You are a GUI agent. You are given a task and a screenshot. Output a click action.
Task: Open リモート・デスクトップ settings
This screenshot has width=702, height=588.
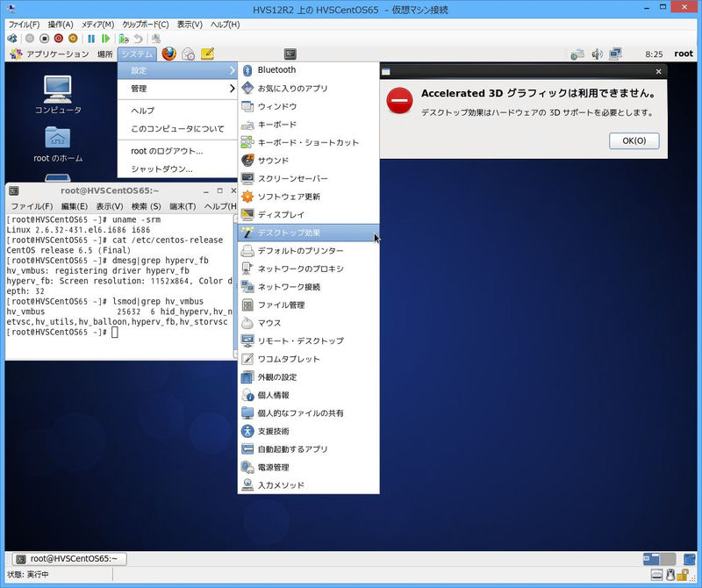[309, 341]
